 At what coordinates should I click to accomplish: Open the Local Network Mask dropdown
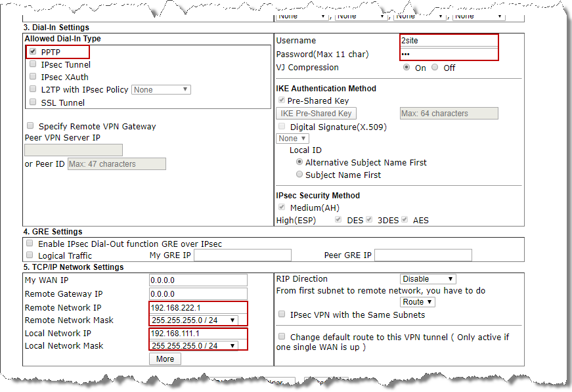pyautogui.click(x=194, y=345)
